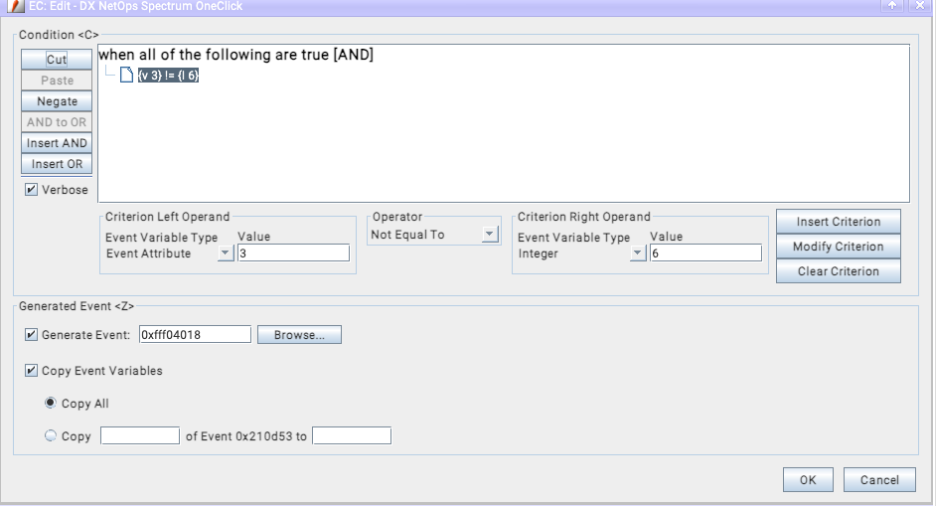The height and width of the screenshot is (506, 936).
Task: Click the Cut button
Action: tap(57, 60)
